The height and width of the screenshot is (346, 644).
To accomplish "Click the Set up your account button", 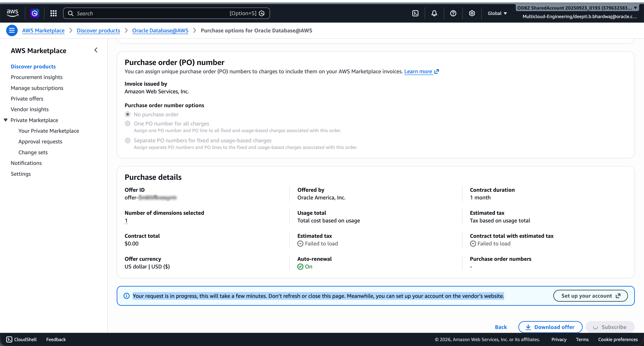I will pyautogui.click(x=591, y=296).
